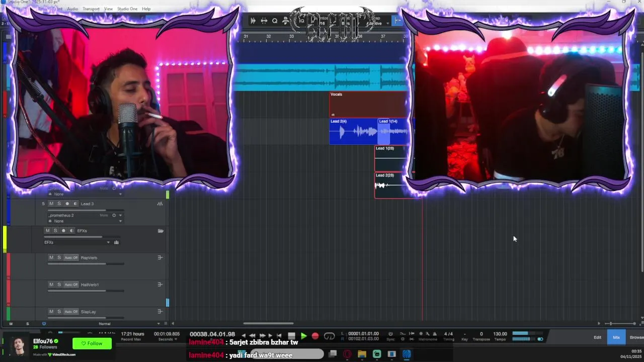Click the return to zero transport button
The image size is (644, 362).
[279, 336]
